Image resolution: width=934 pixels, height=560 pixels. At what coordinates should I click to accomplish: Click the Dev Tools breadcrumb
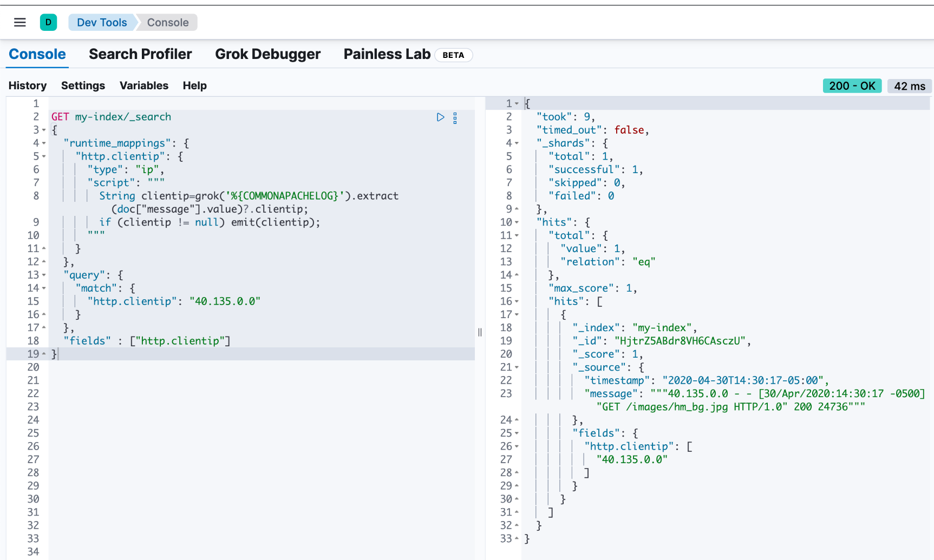(x=102, y=22)
